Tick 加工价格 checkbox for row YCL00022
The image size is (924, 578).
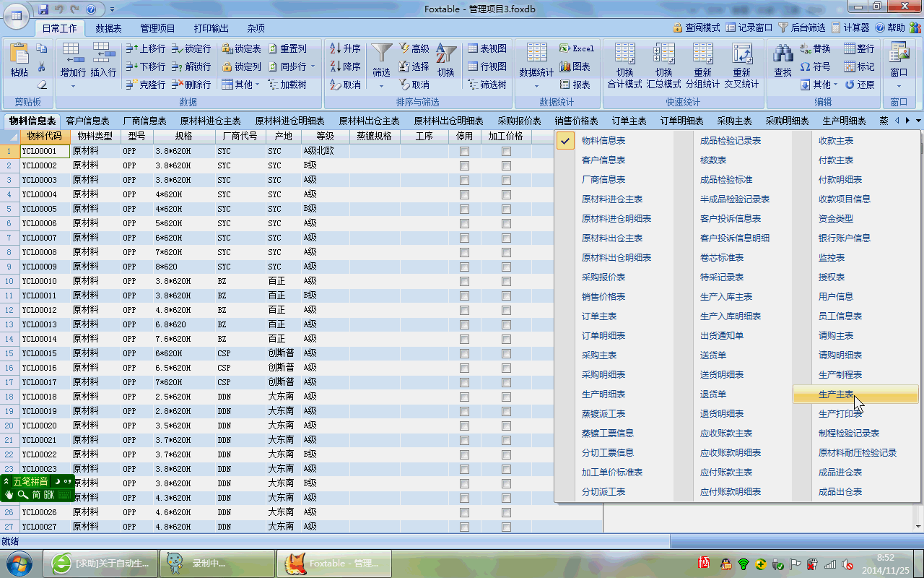point(506,454)
